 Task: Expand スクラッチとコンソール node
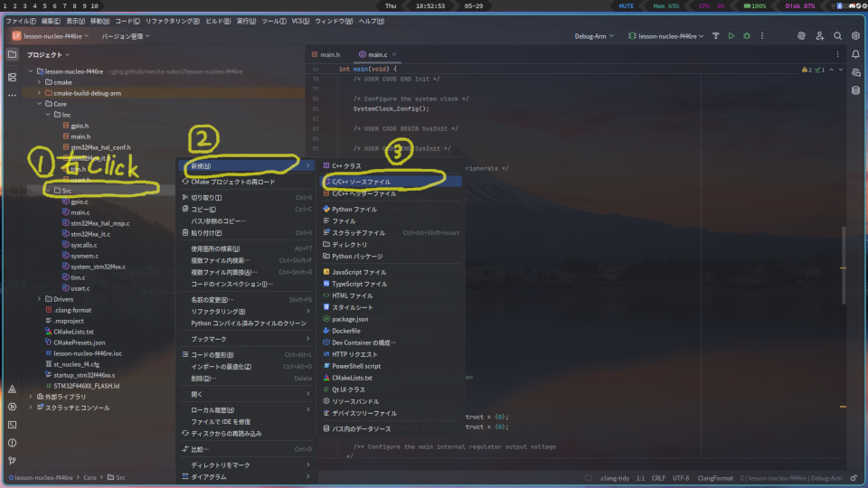point(31,408)
